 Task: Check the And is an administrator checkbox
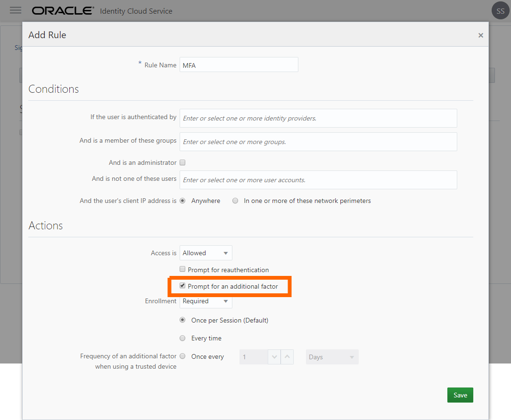(182, 162)
